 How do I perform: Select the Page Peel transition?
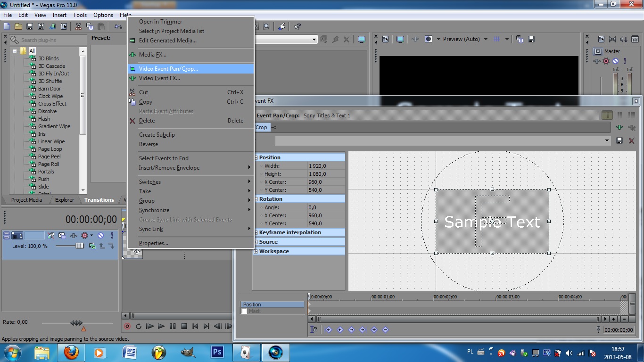point(50,156)
